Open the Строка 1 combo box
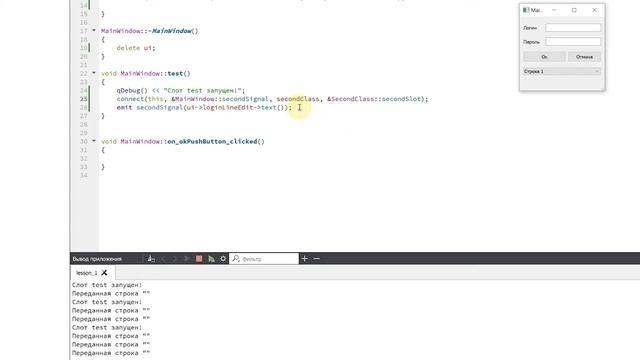This screenshot has width=640, height=360. point(562,71)
